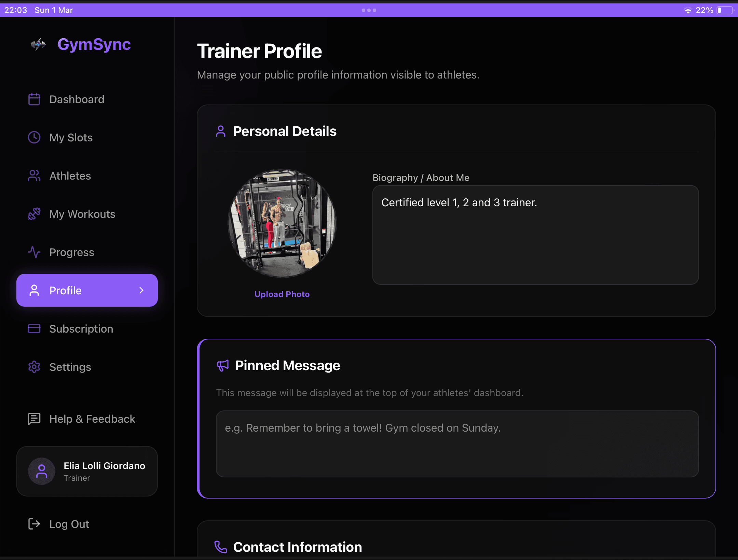View Progress via the activity icon
The image size is (738, 560).
34,252
